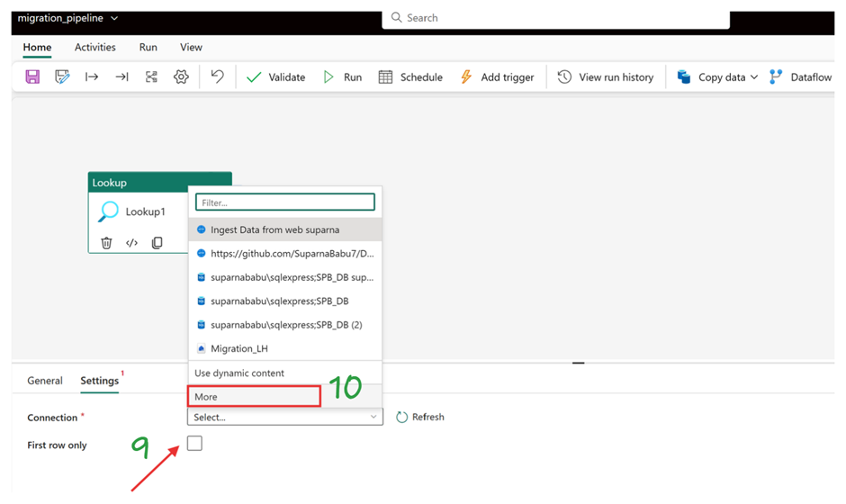Image resolution: width=846 pixels, height=504 pixels.
Task: Open the Run ribbon tab
Action: (x=148, y=48)
